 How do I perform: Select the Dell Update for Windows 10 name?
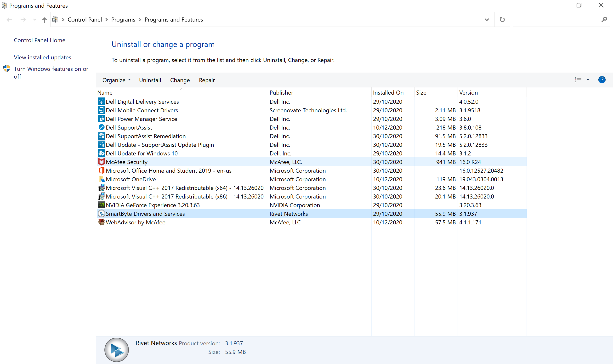point(142,153)
